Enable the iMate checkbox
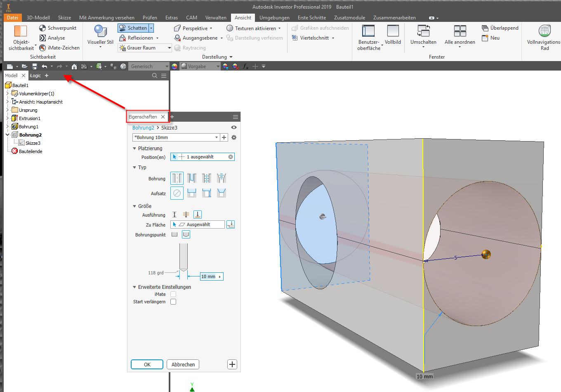The height and width of the screenshot is (392, 561). (x=173, y=294)
